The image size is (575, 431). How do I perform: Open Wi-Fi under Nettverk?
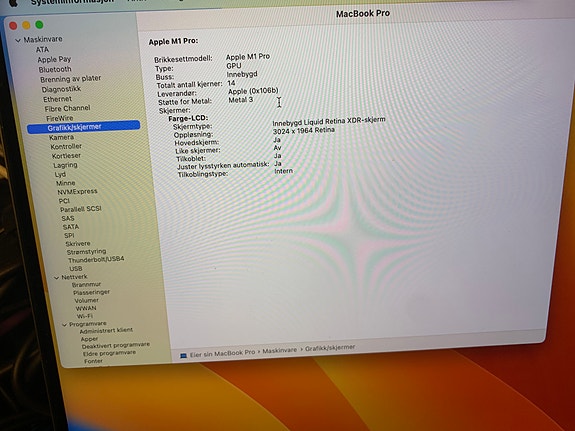85,316
